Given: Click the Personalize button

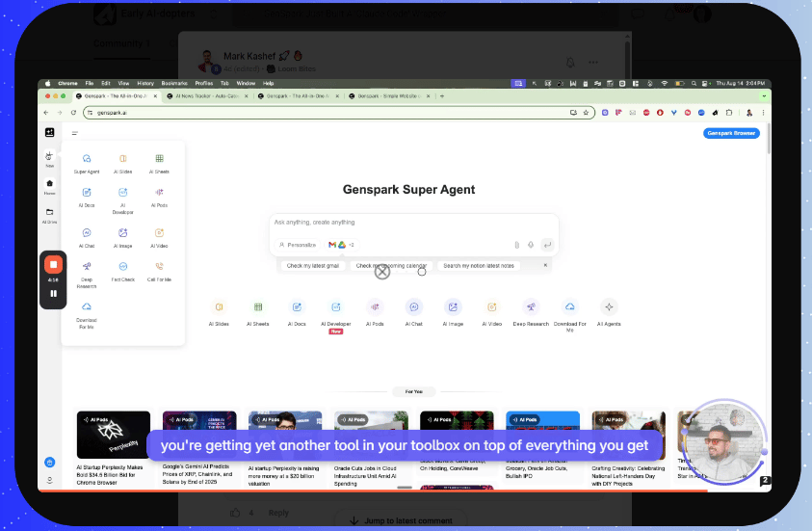Looking at the screenshot, I should pyautogui.click(x=298, y=245).
